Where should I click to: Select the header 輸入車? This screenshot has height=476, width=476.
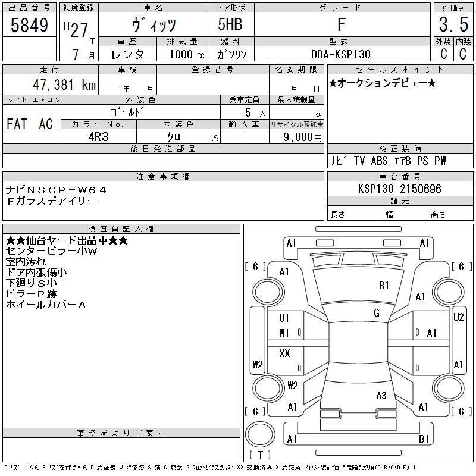click(x=245, y=124)
